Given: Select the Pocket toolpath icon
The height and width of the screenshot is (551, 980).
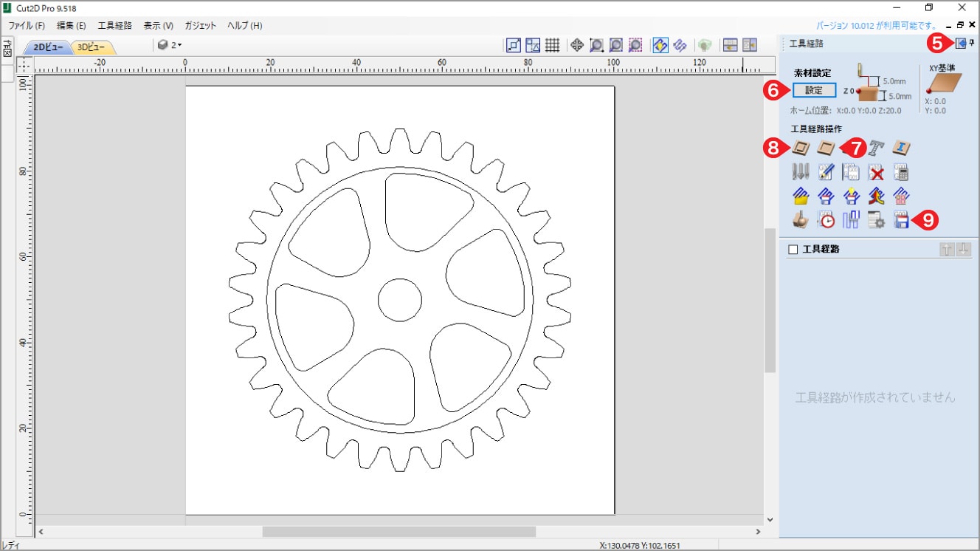Looking at the screenshot, I should 826,148.
